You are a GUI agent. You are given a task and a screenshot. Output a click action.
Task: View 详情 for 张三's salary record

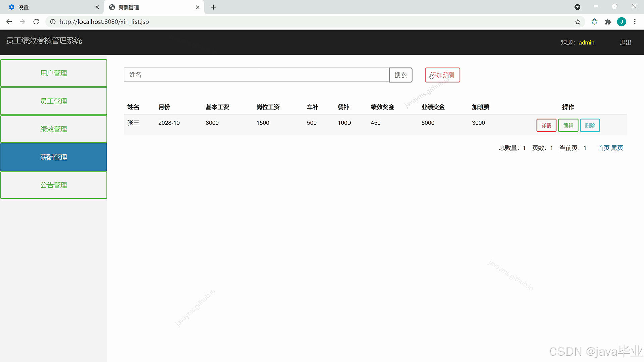point(546,125)
